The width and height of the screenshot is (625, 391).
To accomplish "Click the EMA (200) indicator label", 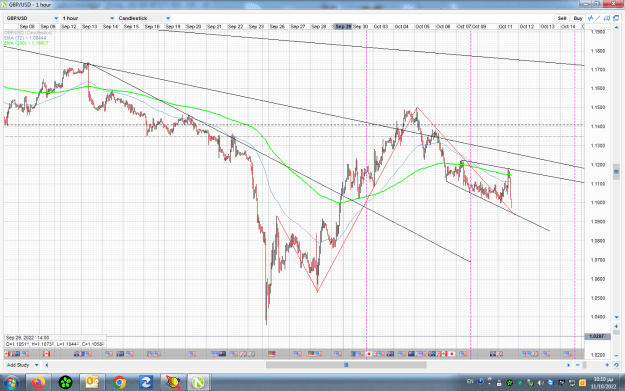I will pos(26,43).
